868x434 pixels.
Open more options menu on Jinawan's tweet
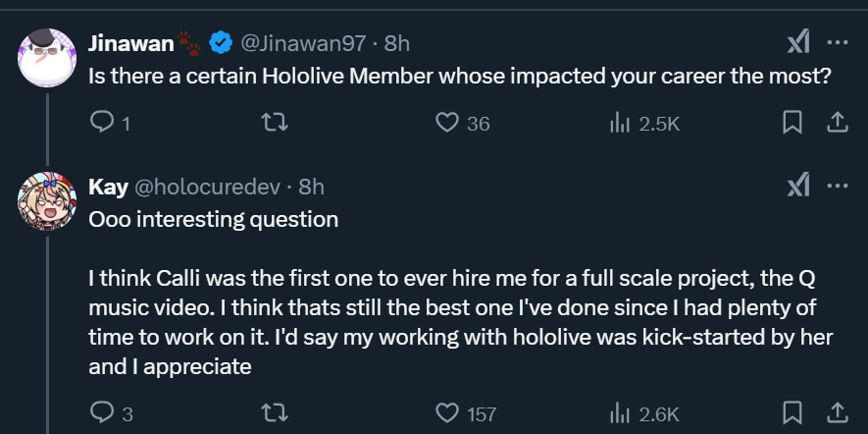(837, 42)
